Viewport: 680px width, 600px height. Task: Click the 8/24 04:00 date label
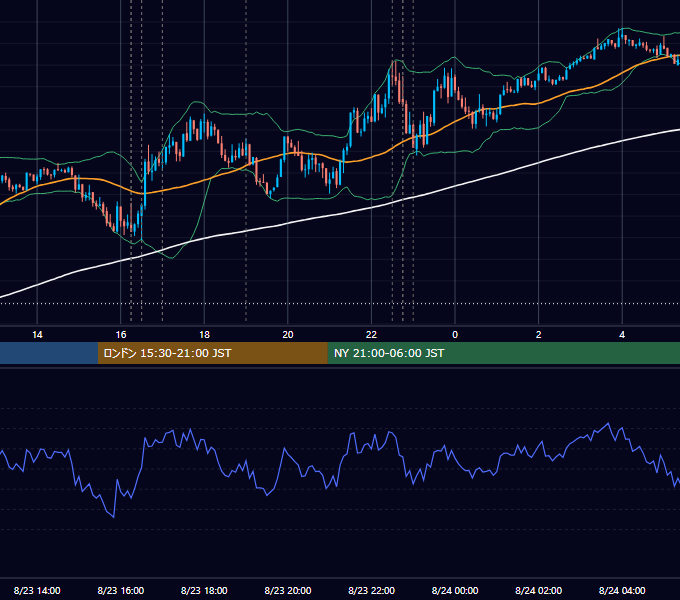click(x=622, y=590)
